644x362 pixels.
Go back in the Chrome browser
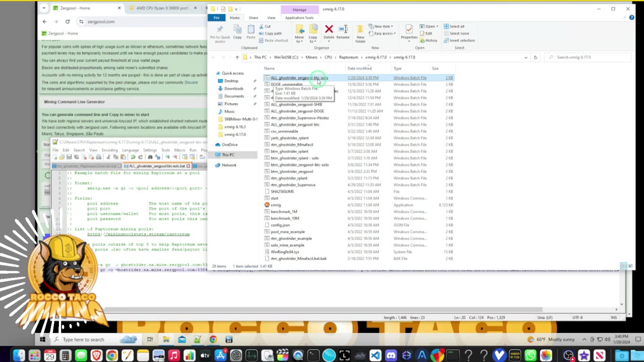click(44, 22)
